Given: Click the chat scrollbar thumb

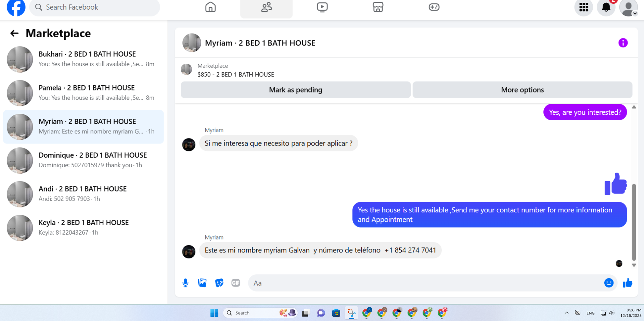Looking at the screenshot, I should click(x=634, y=223).
